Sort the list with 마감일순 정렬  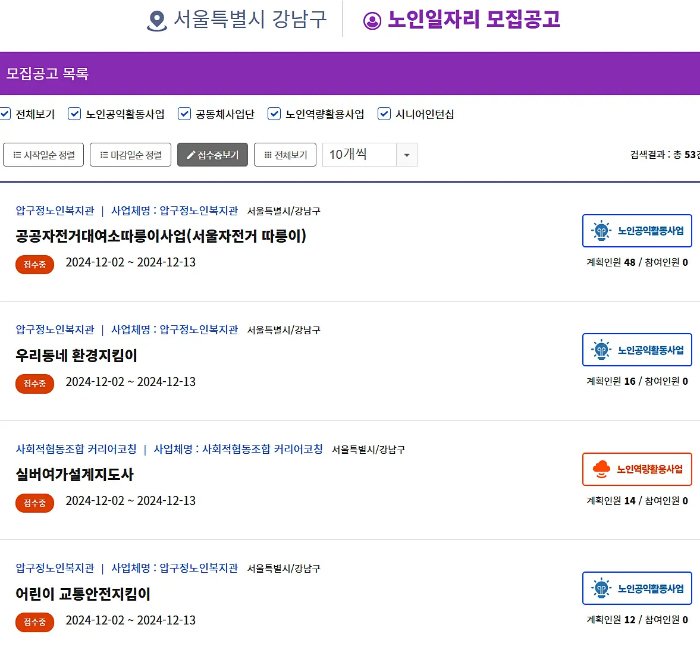click(130, 155)
